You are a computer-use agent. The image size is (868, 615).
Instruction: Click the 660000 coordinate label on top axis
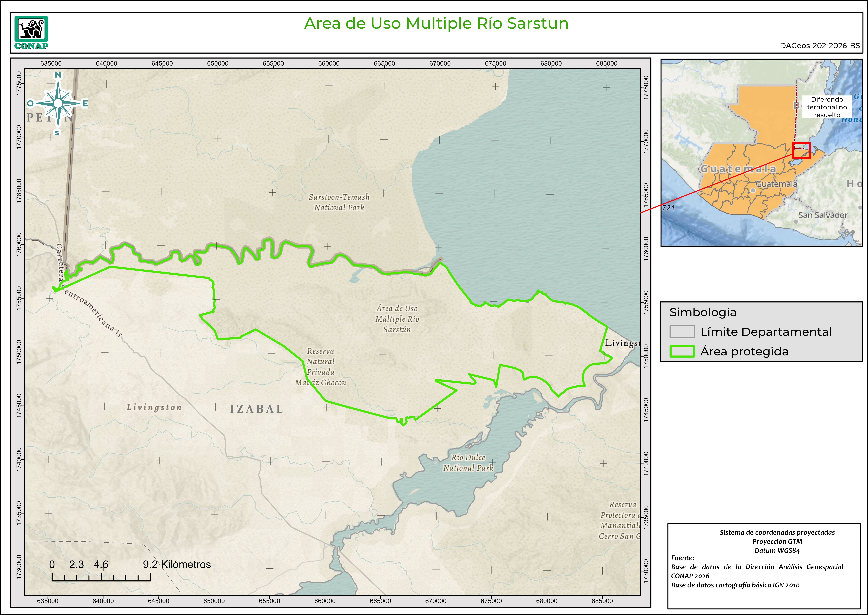click(x=329, y=63)
